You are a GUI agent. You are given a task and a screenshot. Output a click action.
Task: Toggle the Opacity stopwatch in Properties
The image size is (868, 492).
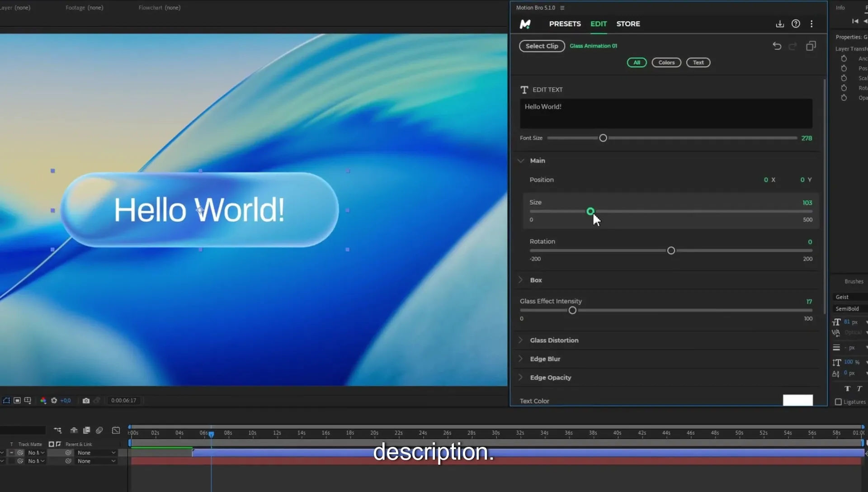pyautogui.click(x=844, y=98)
